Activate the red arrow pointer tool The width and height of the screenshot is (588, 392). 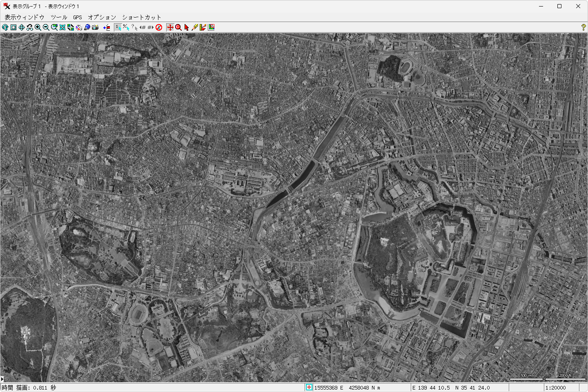[187, 27]
